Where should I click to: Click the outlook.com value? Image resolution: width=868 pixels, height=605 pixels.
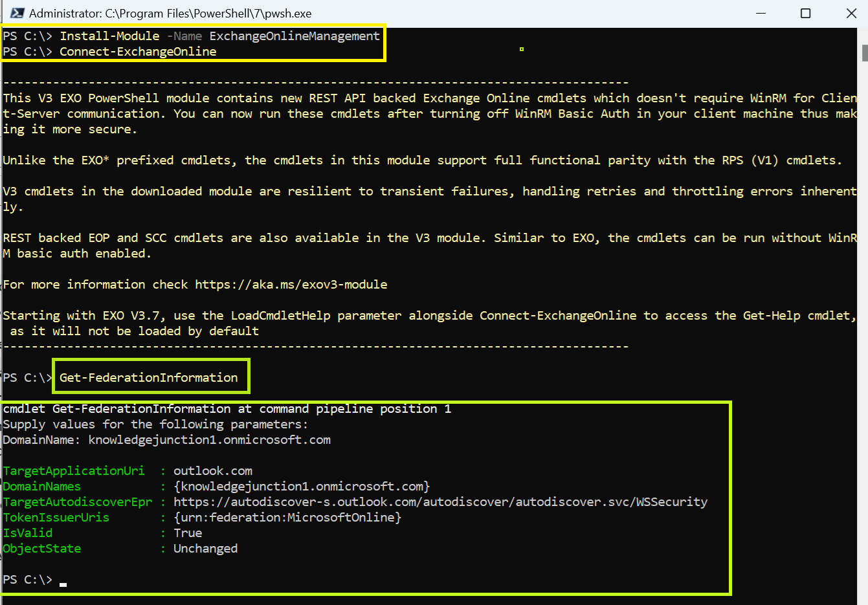point(213,471)
